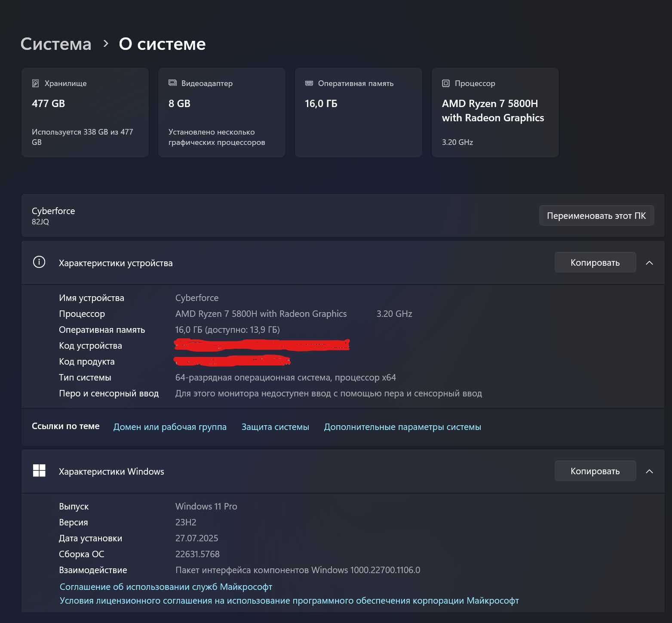Collapse the Характеристики устройства section

click(x=649, y=263)
